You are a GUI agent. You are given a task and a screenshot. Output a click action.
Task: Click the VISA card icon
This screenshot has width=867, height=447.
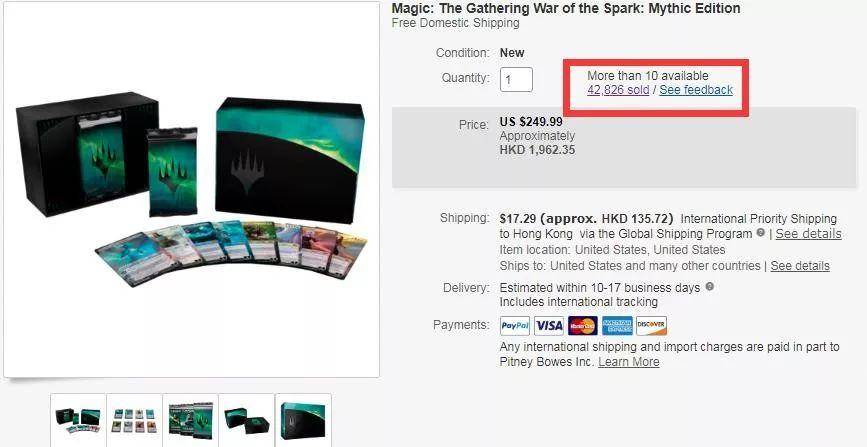[x=549, y=326]
